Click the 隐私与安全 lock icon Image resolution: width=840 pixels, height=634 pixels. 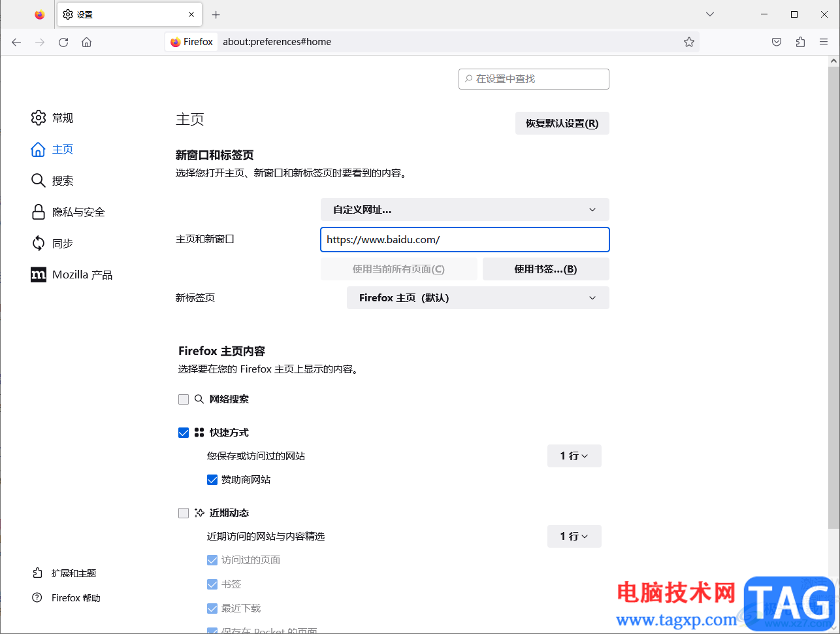(x=39, y=212)
